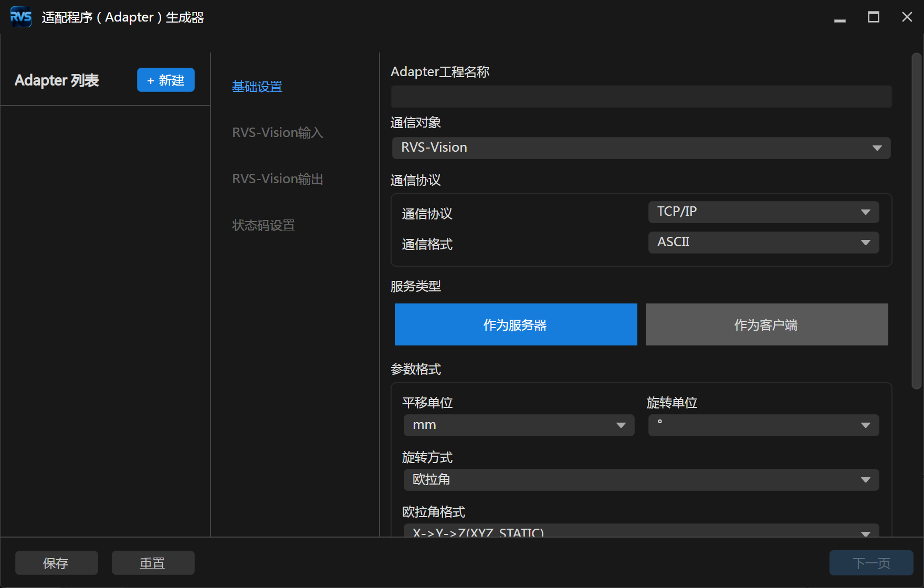Open the ASCII 通信格式 dropdown

(x=764, y=243)
